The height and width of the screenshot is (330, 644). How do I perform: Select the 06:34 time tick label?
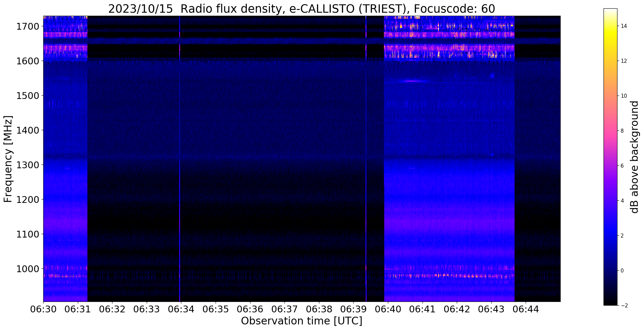(x=181, y=309)
